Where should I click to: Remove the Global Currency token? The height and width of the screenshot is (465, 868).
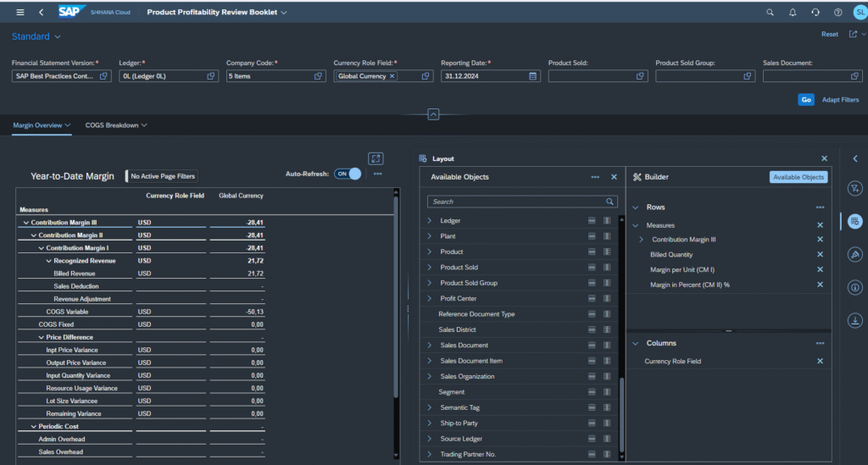pos(392,76)
